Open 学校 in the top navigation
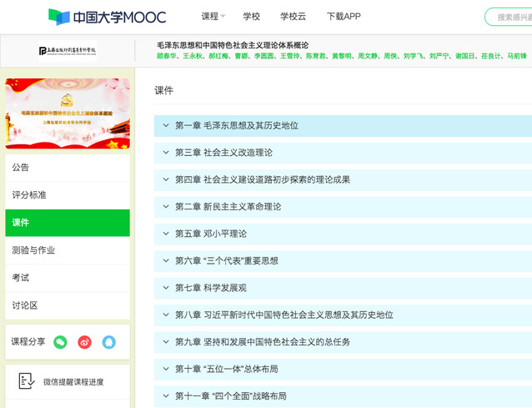The height and width of the screenshot is (408, 532). click(252, 17)
